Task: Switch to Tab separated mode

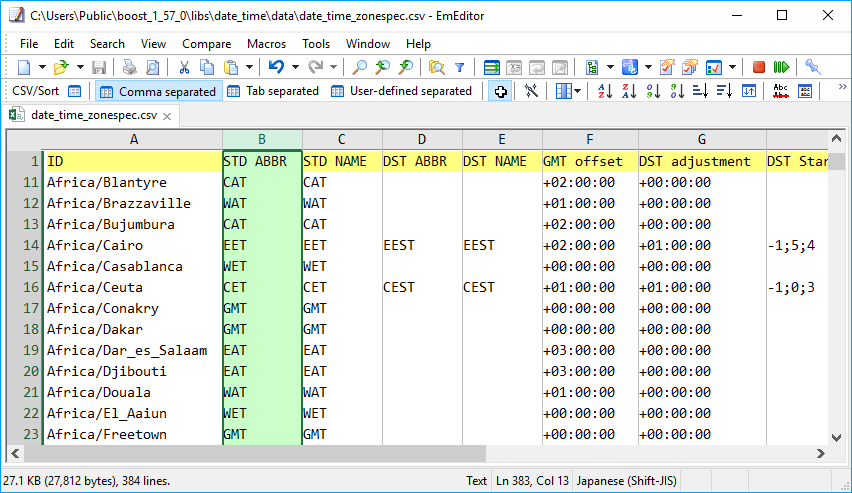Action: point(273,91)
